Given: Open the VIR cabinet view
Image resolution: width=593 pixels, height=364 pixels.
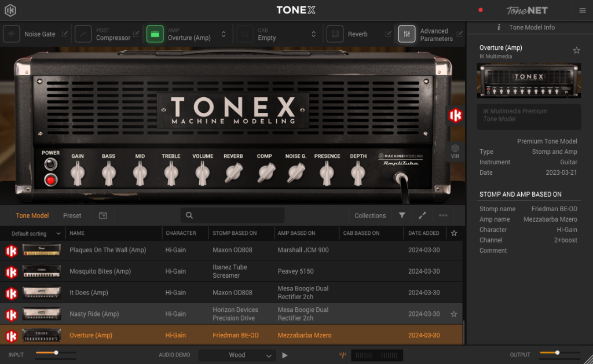Looking at the screenshot, I should tap(455, 151).
